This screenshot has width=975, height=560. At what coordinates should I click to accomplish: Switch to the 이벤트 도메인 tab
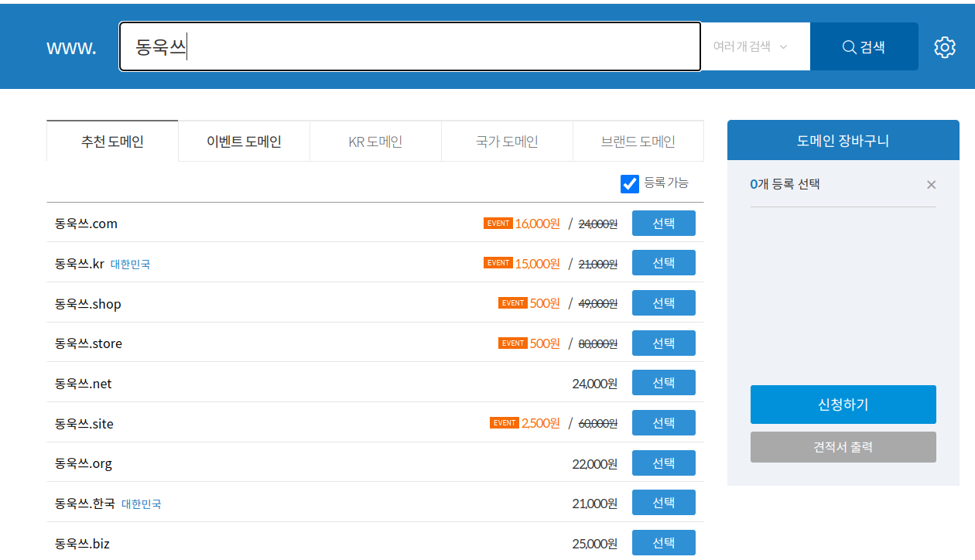pyautogui.click(x=244, y=141)
